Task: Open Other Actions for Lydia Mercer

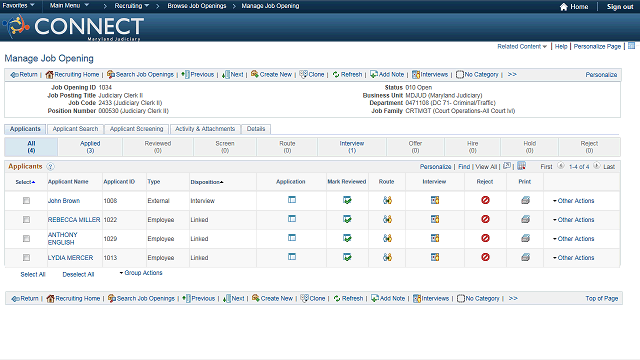Action: point(573,258)
